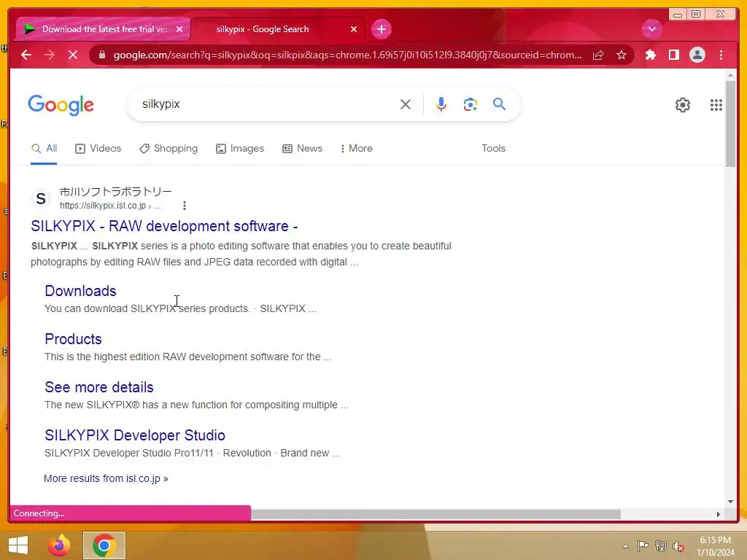Select the 'silkypix - Google Search' tab
This screenshot has width=747, height=560.
coord(278,29)
